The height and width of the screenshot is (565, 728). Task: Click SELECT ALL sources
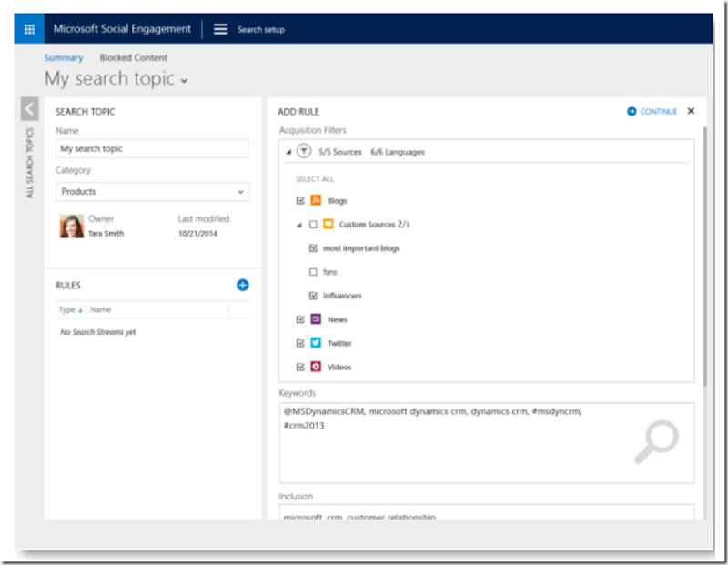point(315,178)
